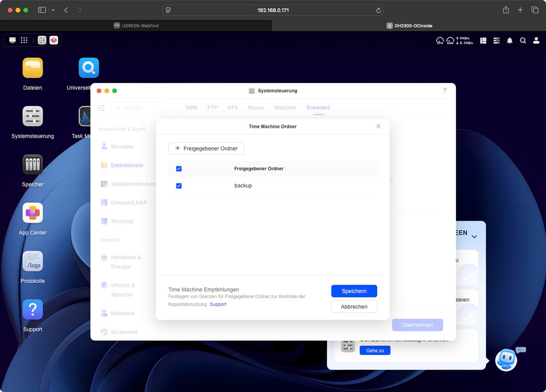
Task: Open the Support link in recommendations
Action: pyautogui.click(x=218, y=304)
